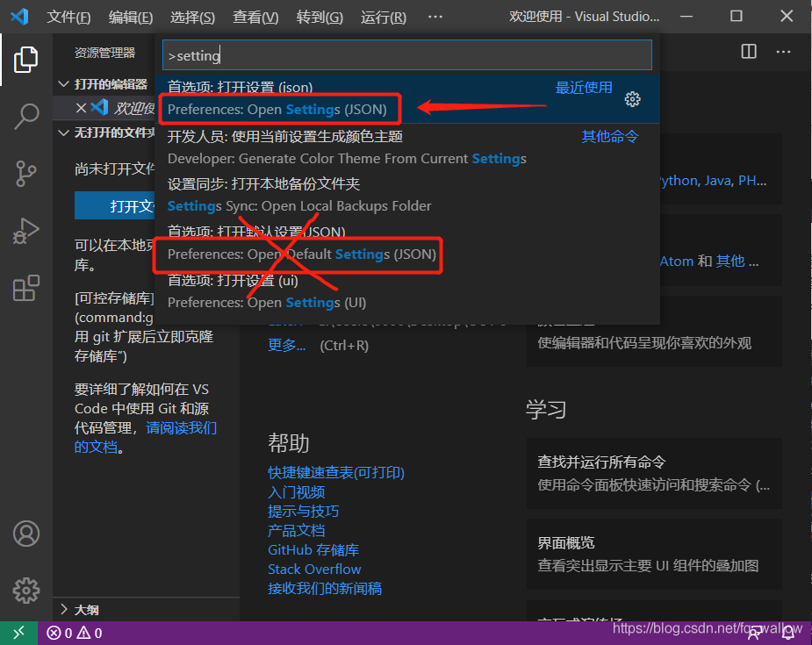Click the 资源管理器 panel title
Image resolution: width=812 pixels, height=645 pixels.
104,53
